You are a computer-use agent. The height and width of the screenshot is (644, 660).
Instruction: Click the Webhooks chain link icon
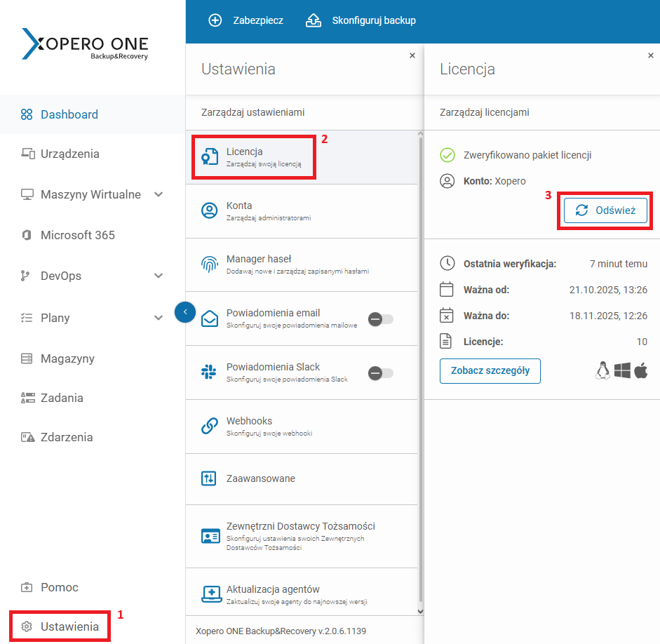coord(209,426)
